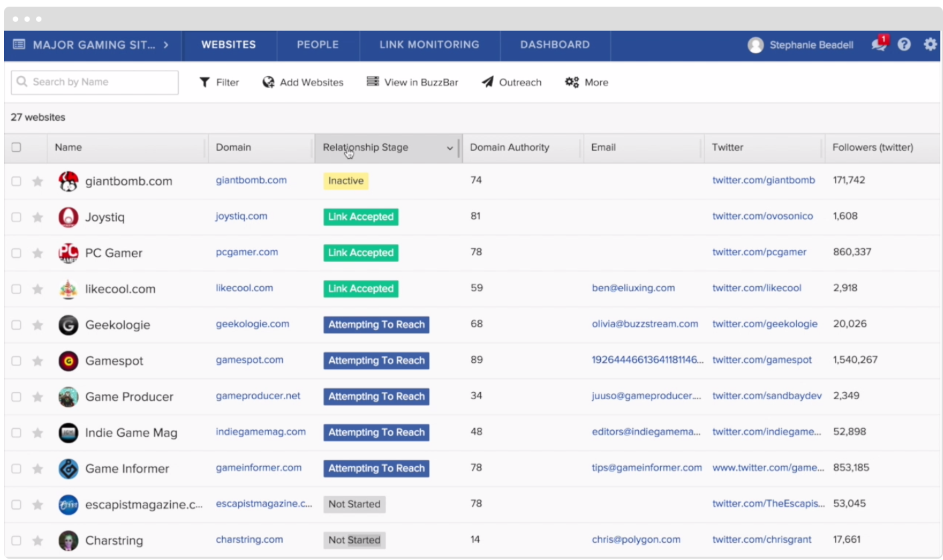This screenshot has width=943, height=560.
Task: Click the Indie Game Mag site logo
Action: click(x=68, y=433)
